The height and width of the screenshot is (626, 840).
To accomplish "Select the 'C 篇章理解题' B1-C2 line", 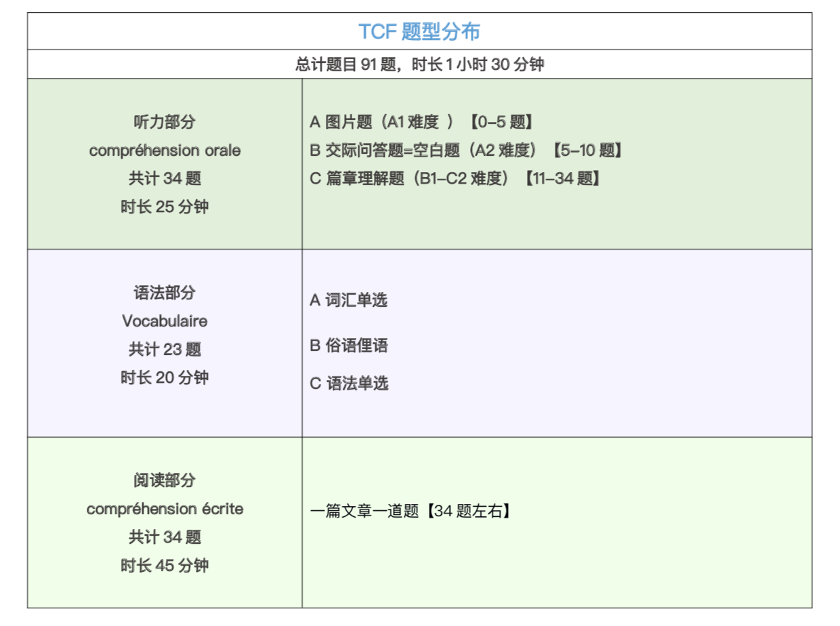I will (x=455, y=179).
